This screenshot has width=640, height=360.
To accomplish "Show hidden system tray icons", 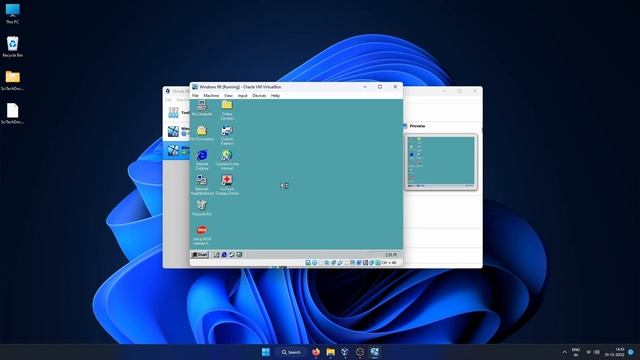I will click(x=564, y=352).
